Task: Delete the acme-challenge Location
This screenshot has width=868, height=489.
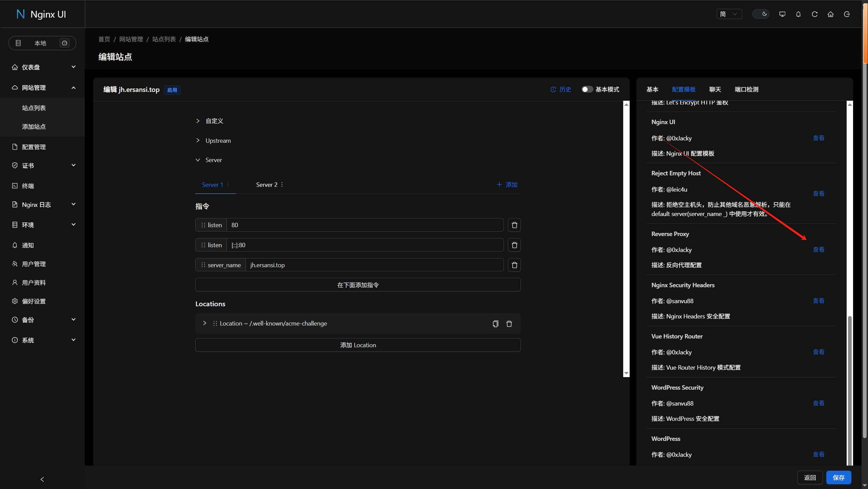Action: point(509,324)
